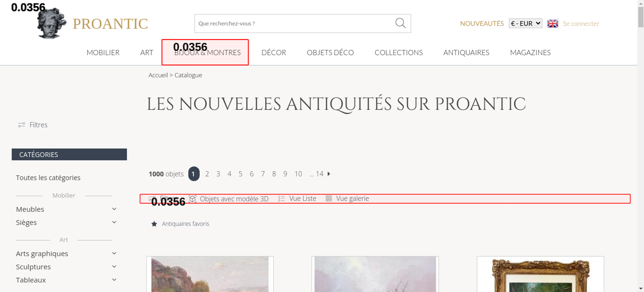Viewport: 644px width, 292px height.
Task: Click the Vue Liste list icon
Action: point(281,199)
